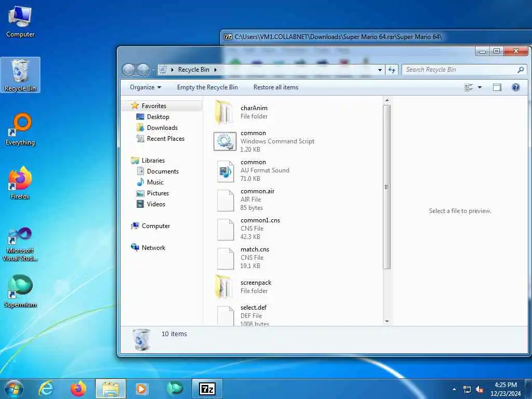Toggle the preview pane button
Image resolution: width=532 pixels, height=399 pixels.
tap(497, 87)
